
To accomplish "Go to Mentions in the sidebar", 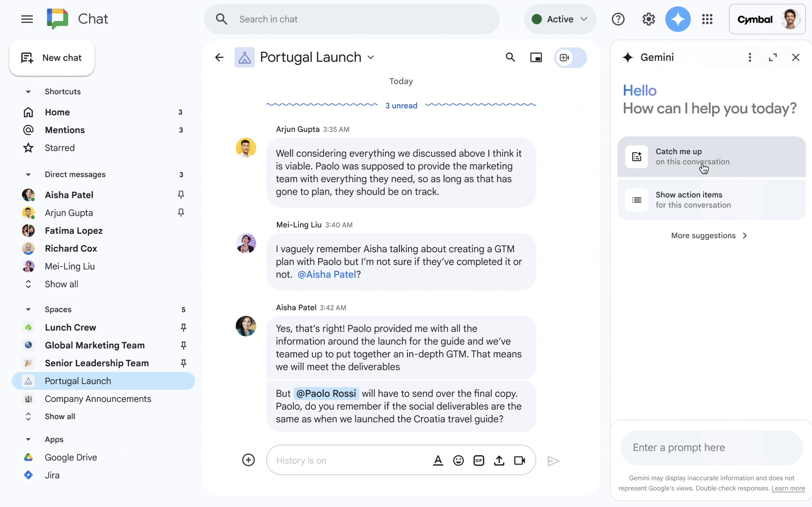I will [x=65, y=130].
